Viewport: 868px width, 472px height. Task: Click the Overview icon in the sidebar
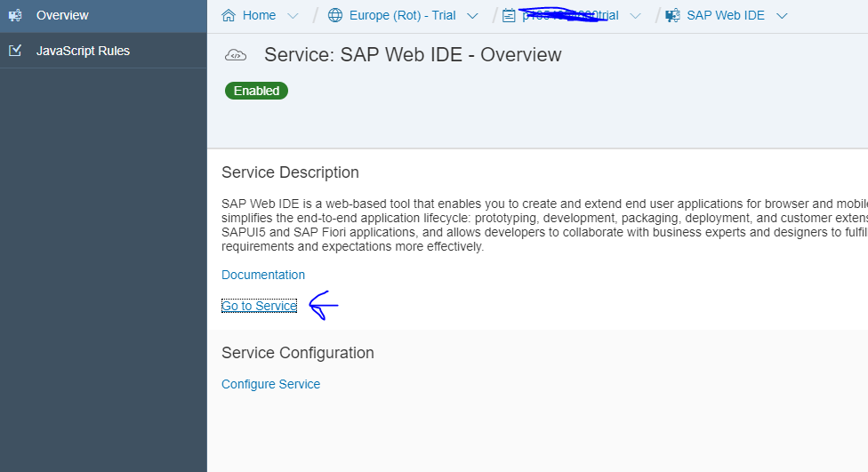[x=15, y=15]
